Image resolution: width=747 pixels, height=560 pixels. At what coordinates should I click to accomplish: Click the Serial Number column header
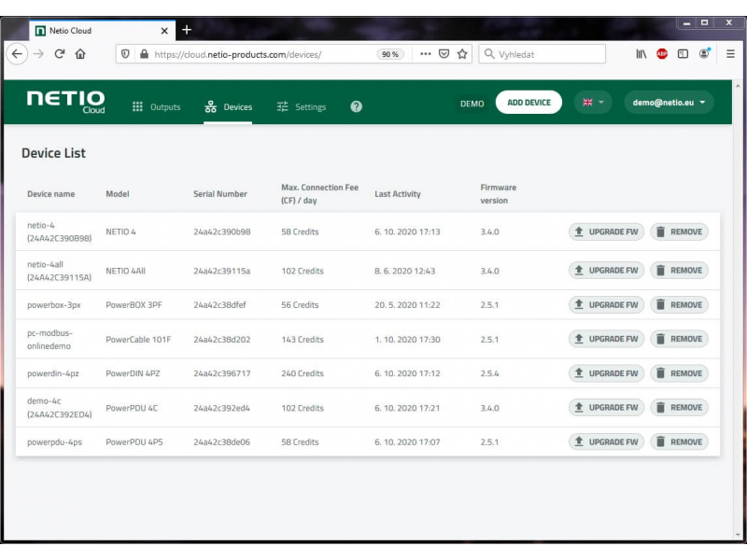click(x=220, y=194)
